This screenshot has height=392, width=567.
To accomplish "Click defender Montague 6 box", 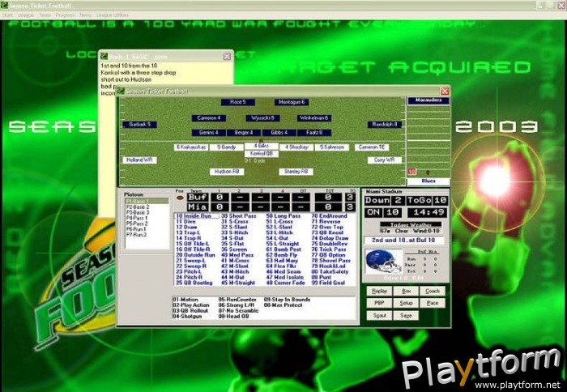I will pos(292,102).
